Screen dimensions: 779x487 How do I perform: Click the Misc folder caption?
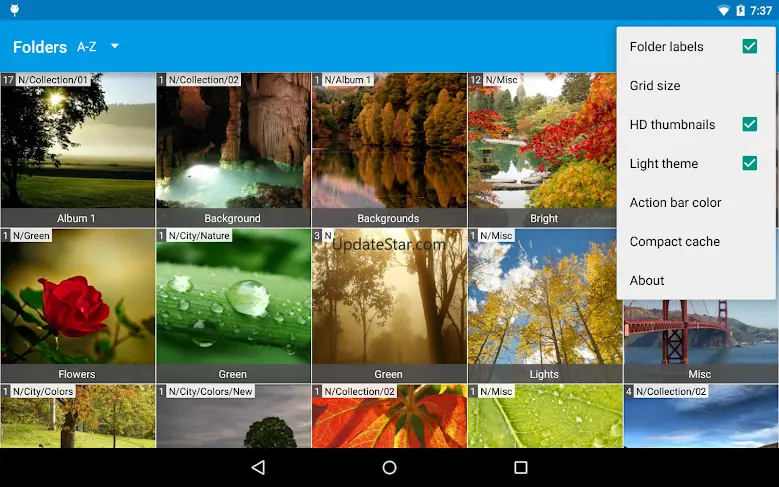700,374
